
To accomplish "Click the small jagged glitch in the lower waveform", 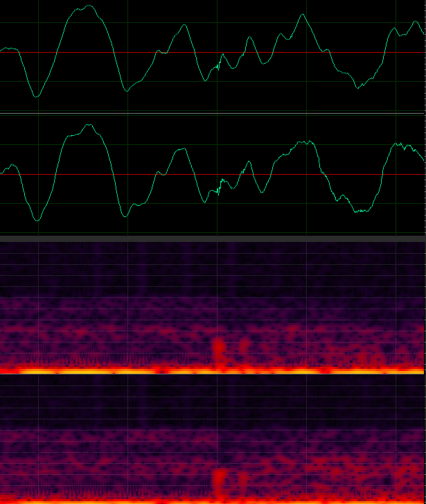I will 219,187.
